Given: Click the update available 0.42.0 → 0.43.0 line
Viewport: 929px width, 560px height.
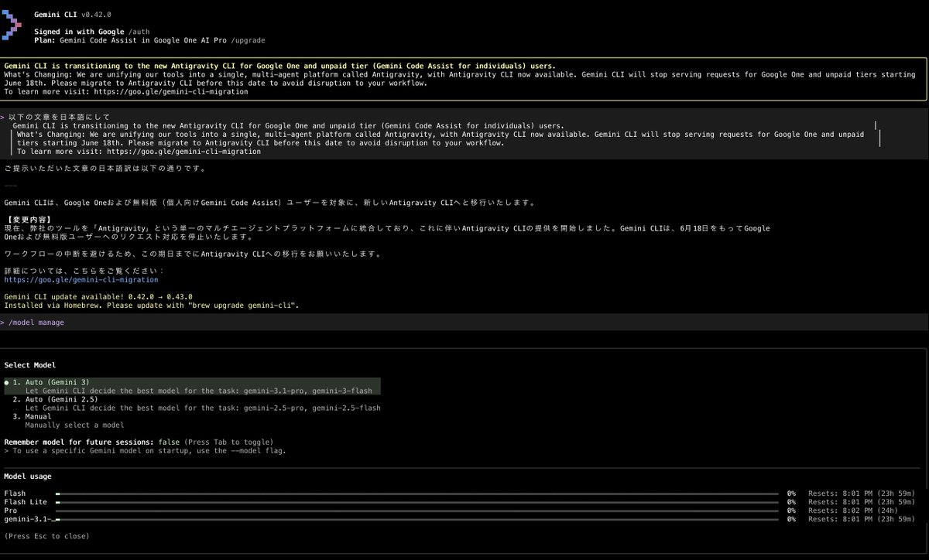Looking at the screenshot, I should [x=98, y=296].
